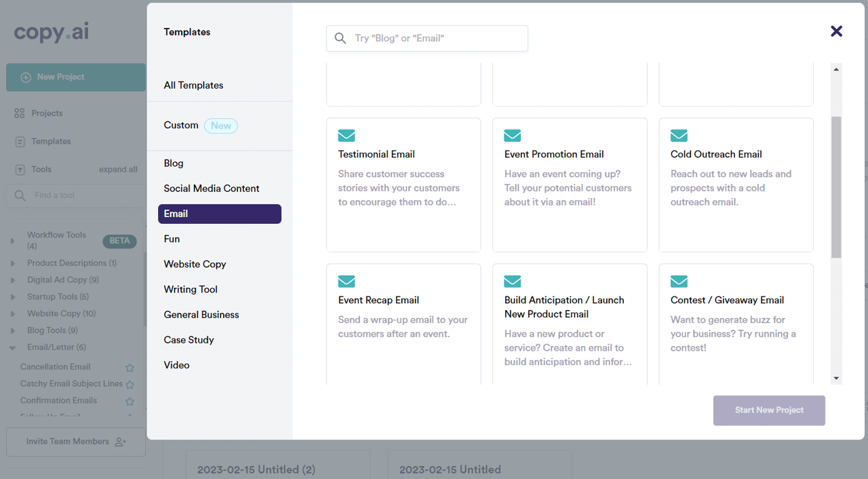The image size is (868, 479).
Task: Choose the Event Promotion Email template
Action: point(569,185)
